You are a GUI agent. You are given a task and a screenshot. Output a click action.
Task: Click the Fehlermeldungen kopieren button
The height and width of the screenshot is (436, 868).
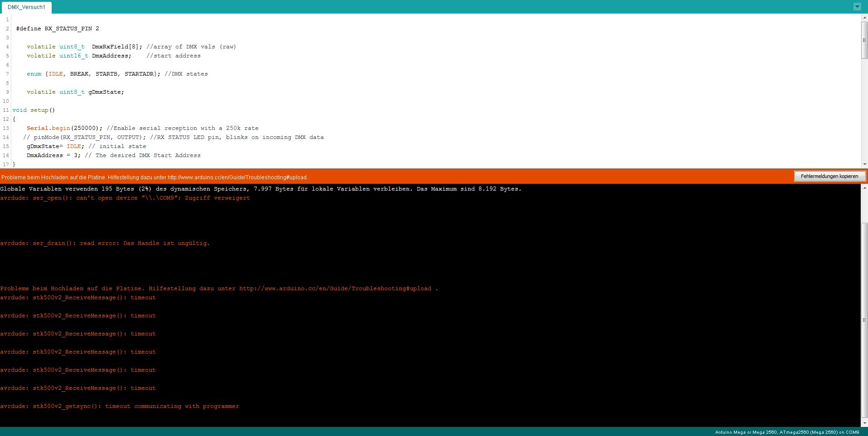pyautogui.click(x=829, y=176)
